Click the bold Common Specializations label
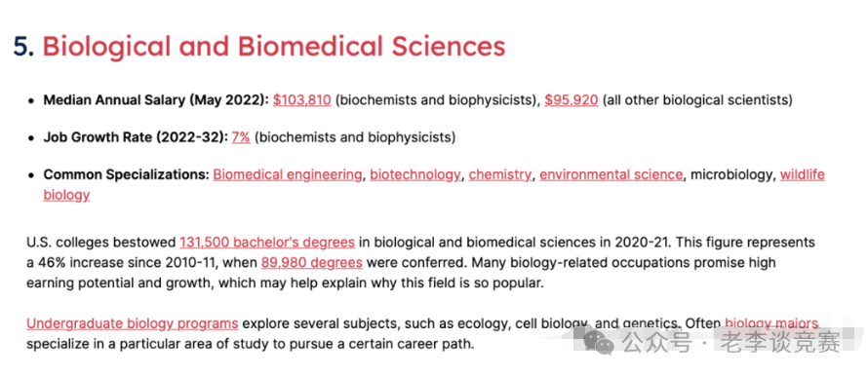The image size is (868, 377). (x=126, y=174)
